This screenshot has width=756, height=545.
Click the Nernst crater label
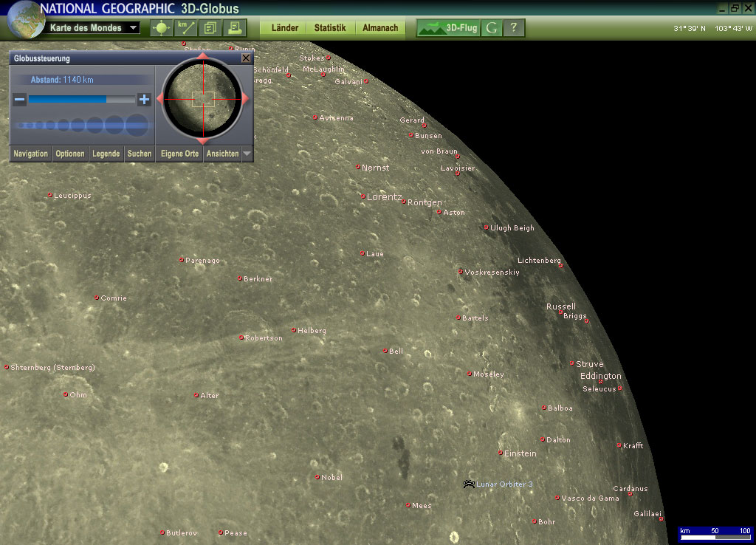(x=375, y=168)
